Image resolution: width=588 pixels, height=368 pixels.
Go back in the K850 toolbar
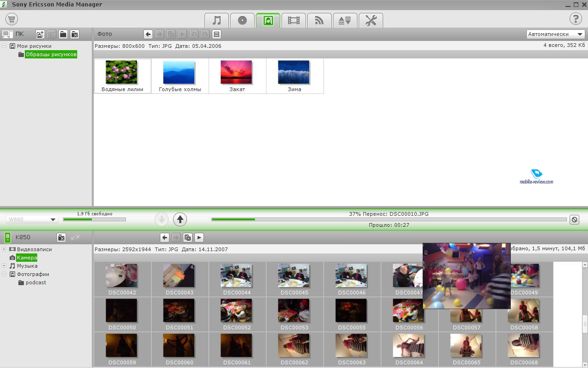pos(165,237)
